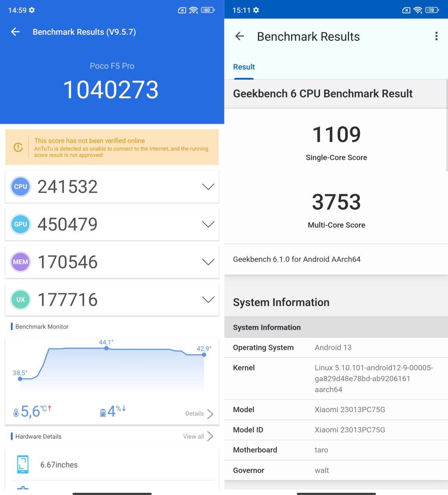Tap the 38,5° starting point on graph
This screenshot has height=495, width=448.
pos(20,379)
